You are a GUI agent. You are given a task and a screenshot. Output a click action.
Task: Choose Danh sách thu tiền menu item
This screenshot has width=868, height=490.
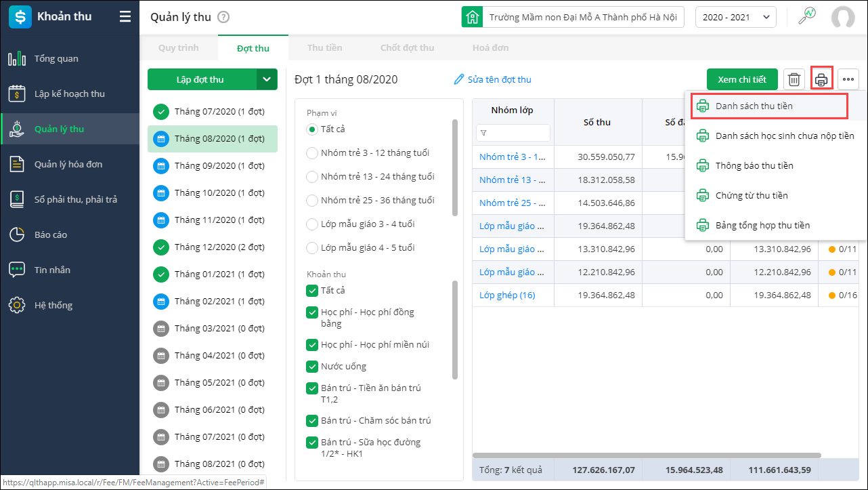click(x=754, y=106)
